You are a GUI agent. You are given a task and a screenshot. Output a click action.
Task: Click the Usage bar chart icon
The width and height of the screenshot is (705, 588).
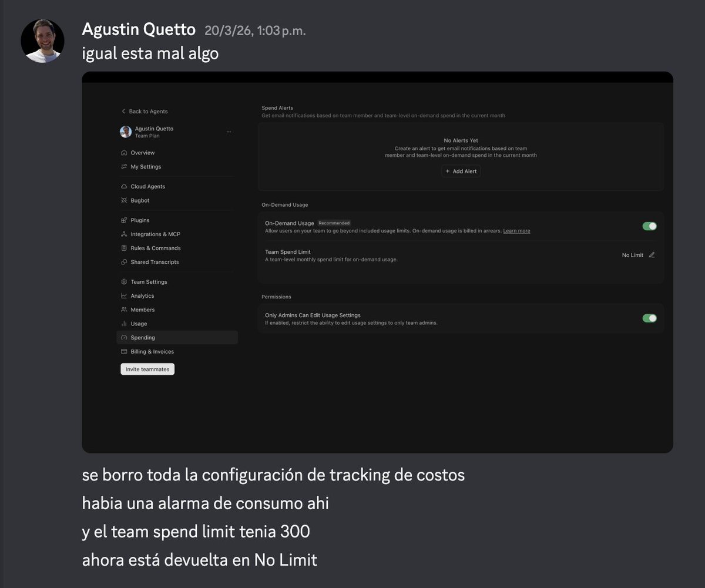124,324
